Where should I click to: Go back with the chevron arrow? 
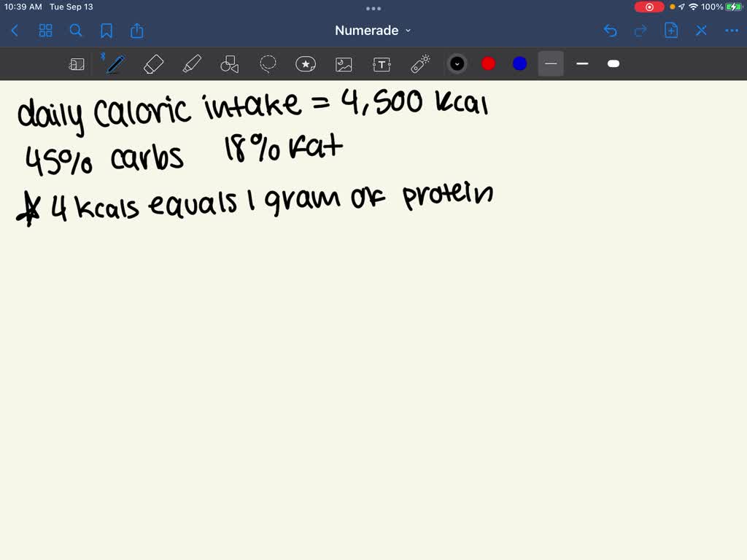15,31
